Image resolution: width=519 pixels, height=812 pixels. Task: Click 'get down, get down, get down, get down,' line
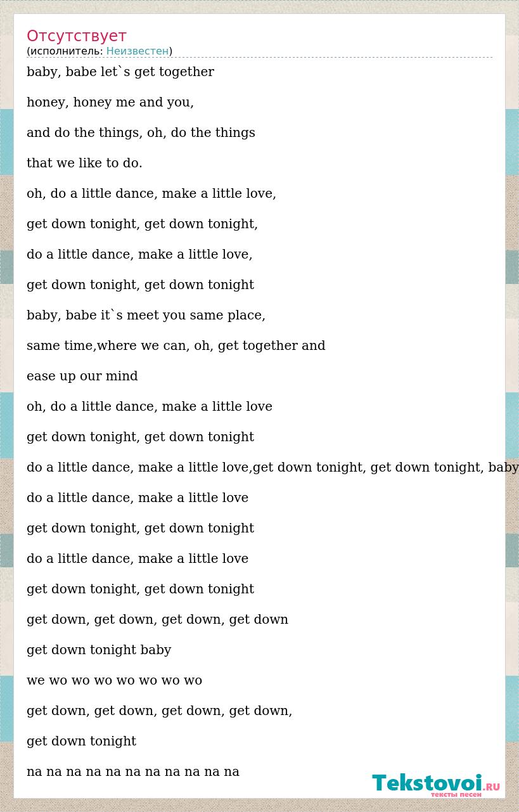tap(160, 711)
